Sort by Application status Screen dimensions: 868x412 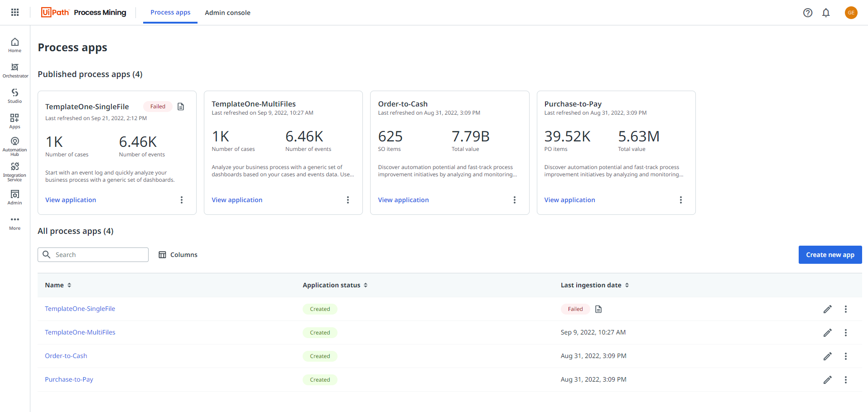(x=366, y=285)
